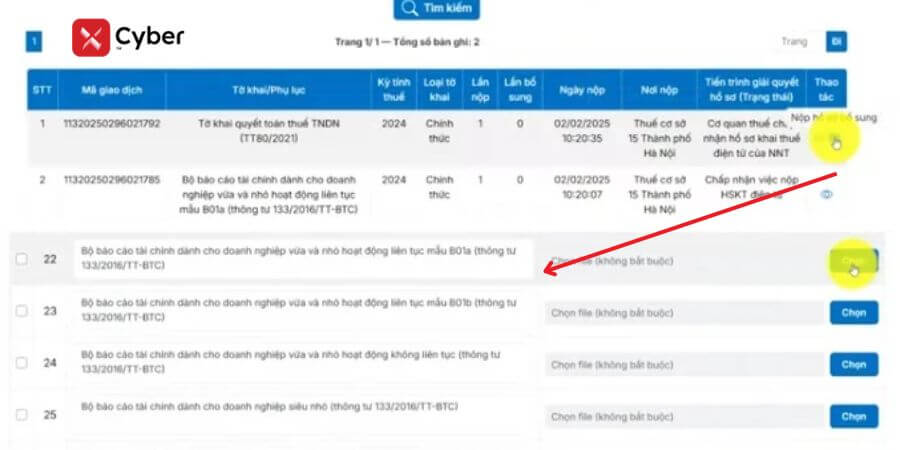This screenshot has width=900, height=450.
Task: Go to page 1 in pagination
Action: pos(34,42)
